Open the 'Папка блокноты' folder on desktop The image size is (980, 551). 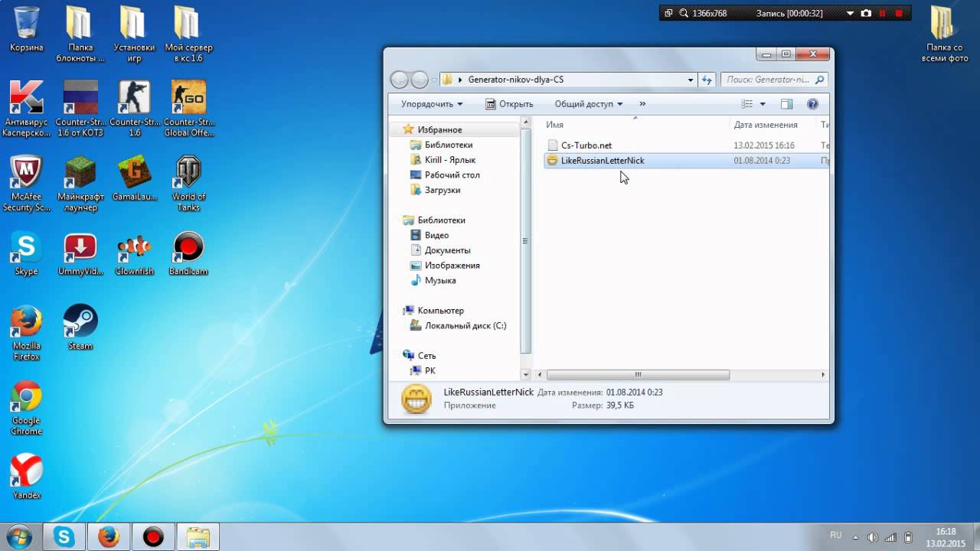80,34
